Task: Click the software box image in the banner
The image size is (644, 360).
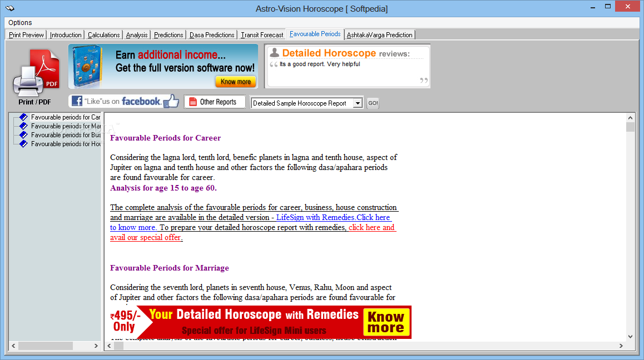Action: pyautogui.click(x=87, y=67)
